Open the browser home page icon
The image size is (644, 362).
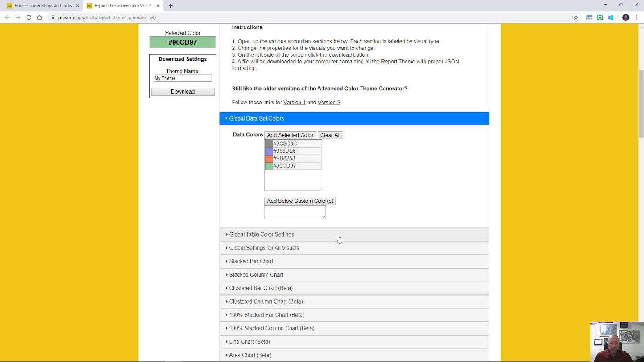pos(40,18)
